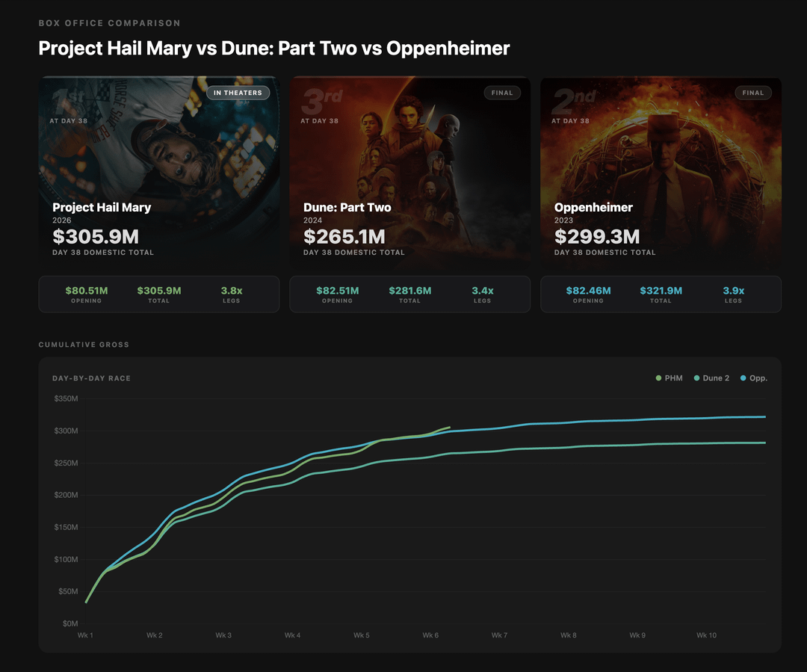Screen dimensions: 807x672
Task: Toggle the Opp. legend series
Action: coord(754,378)
